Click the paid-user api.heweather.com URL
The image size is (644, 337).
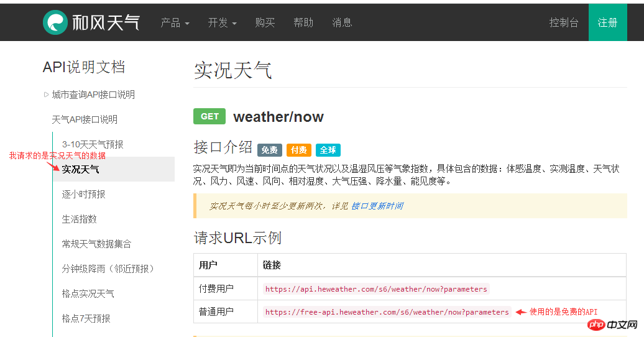point(376,289)
